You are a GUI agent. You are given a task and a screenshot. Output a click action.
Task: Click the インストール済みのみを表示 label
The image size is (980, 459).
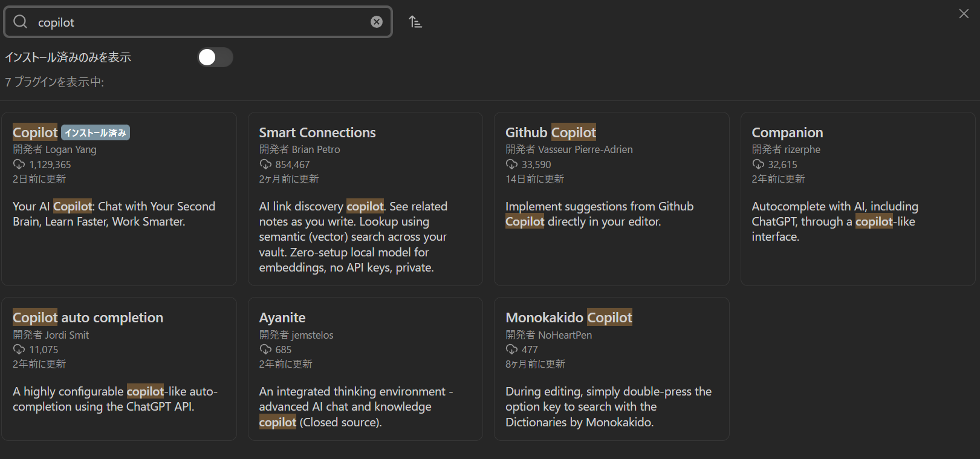click(68, 57)
